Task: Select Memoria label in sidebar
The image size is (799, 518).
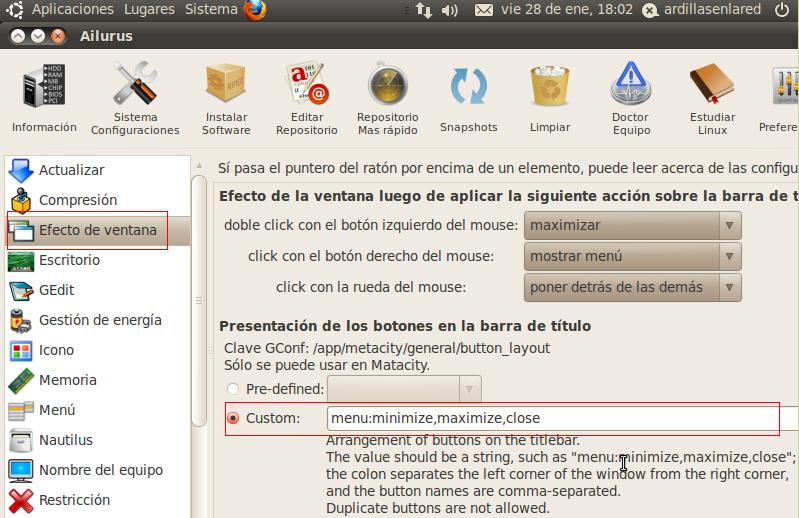Action: point(68,380)
